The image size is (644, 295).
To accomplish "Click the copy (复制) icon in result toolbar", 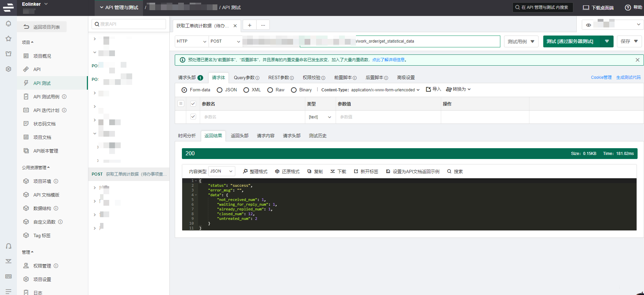I will 309,172.
